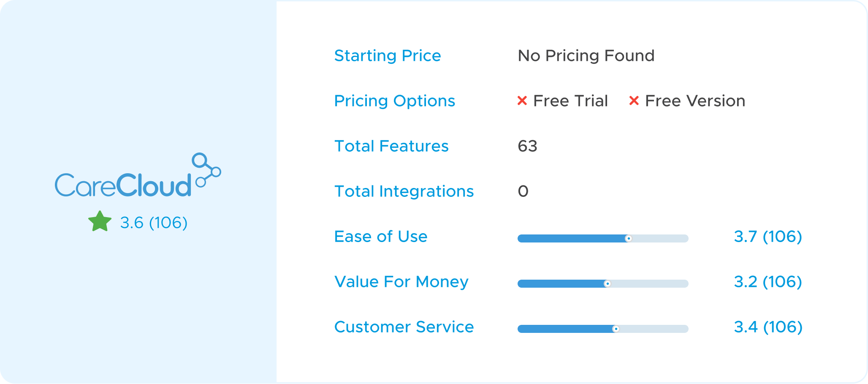Click the No Pricing Found text
The image size is (868, 384).
tap(586, 56)
